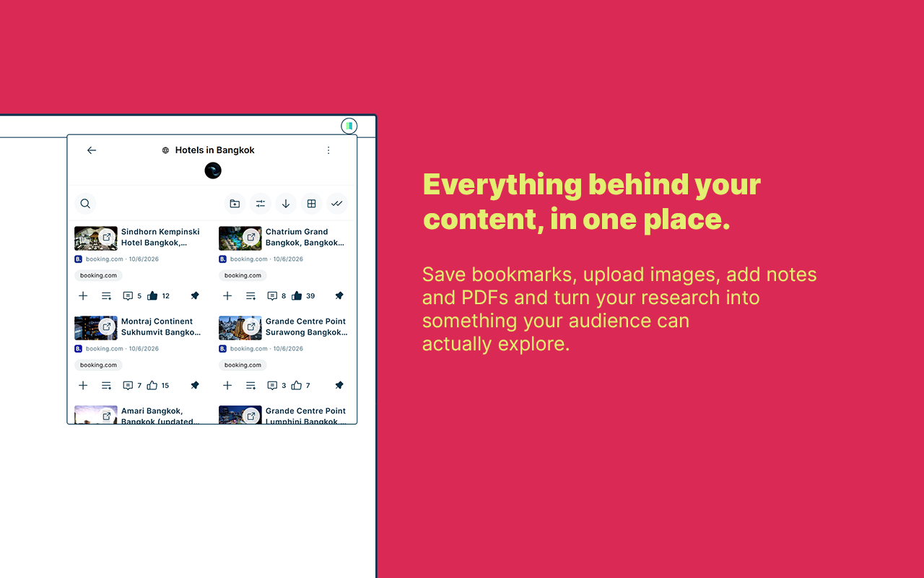Open the filter settings sliders icon

tap(261, 204)
